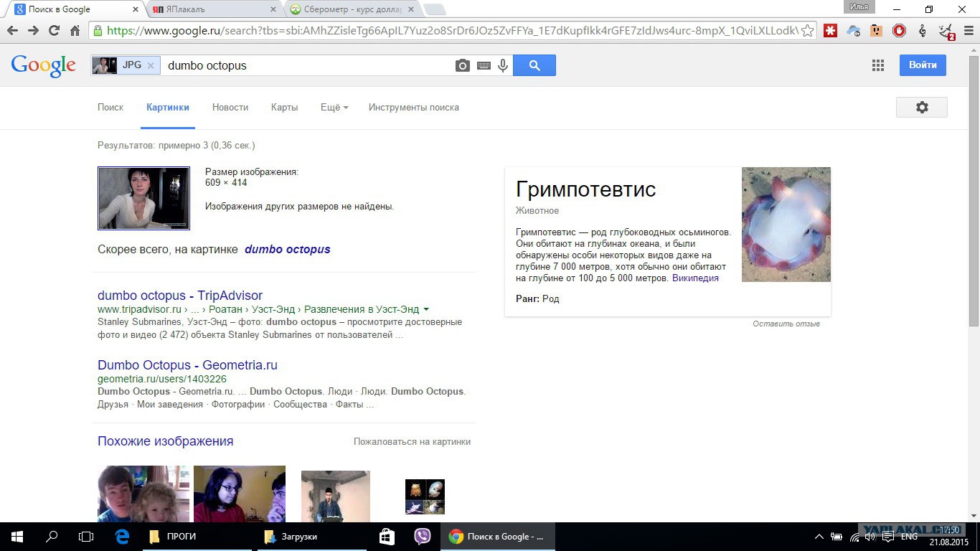The image size is (980, 551).
Task: Open the browser home page
Action: point(75,31)
